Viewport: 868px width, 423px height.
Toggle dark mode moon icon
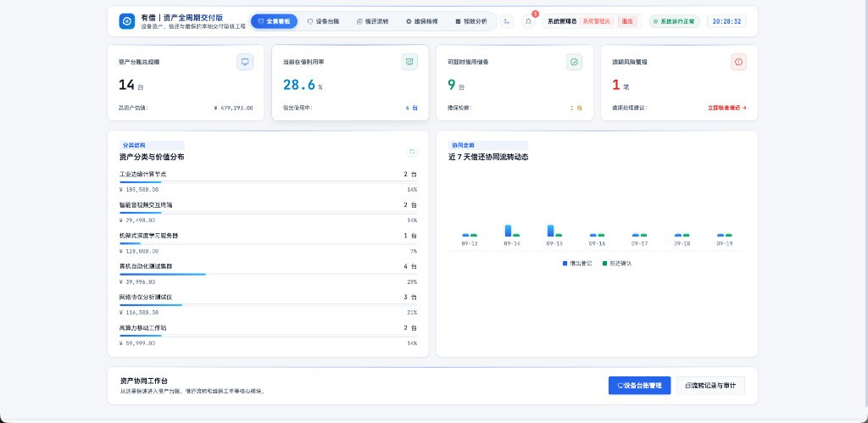click(x=507, y=21)
